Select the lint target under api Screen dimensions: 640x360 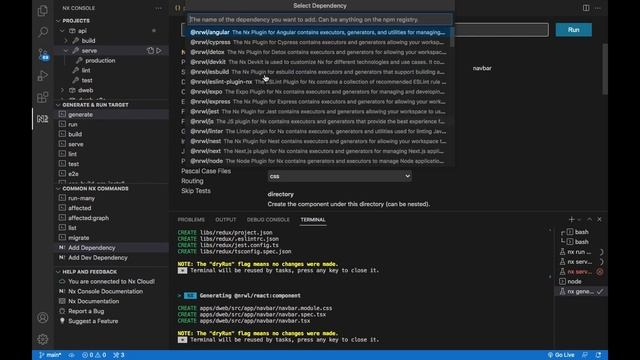point(86,70)
